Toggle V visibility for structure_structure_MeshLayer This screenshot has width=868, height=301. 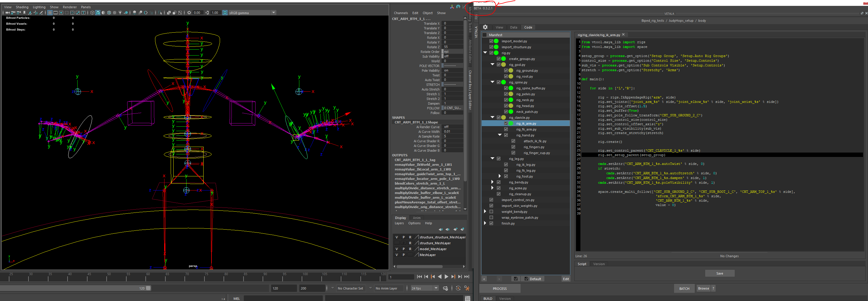point(397,237)
